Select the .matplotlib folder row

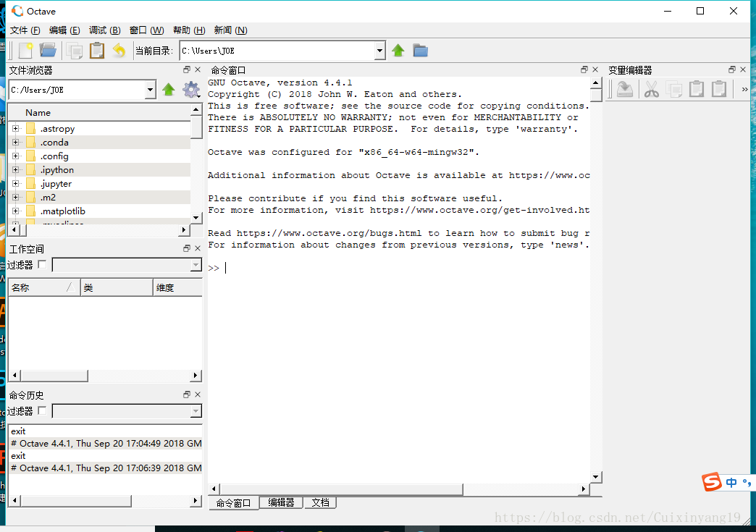100,211
